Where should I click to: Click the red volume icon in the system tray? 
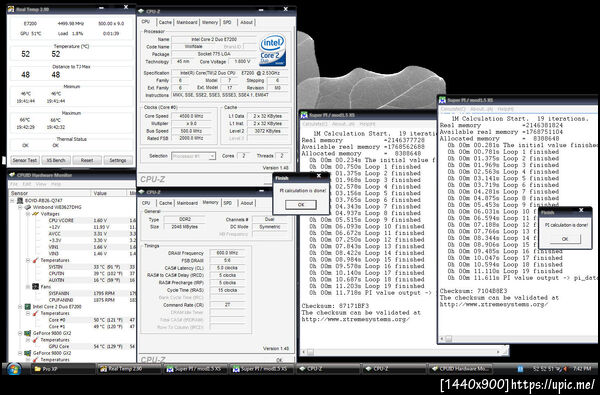[564, 369]
